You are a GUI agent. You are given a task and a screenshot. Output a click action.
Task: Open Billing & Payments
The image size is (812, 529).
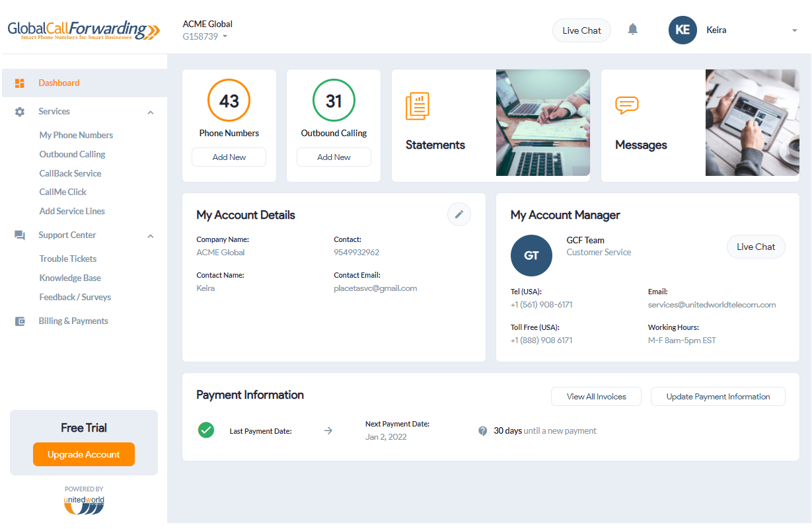73,321
